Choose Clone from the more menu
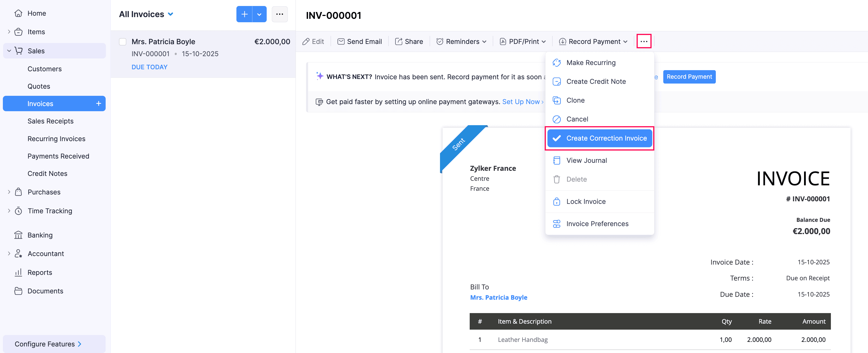 (575, 100)
